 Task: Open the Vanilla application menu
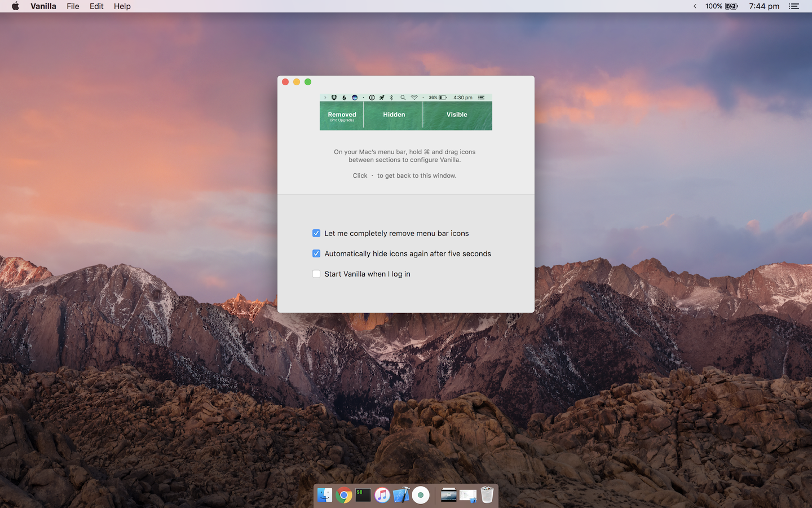(43, 6)
